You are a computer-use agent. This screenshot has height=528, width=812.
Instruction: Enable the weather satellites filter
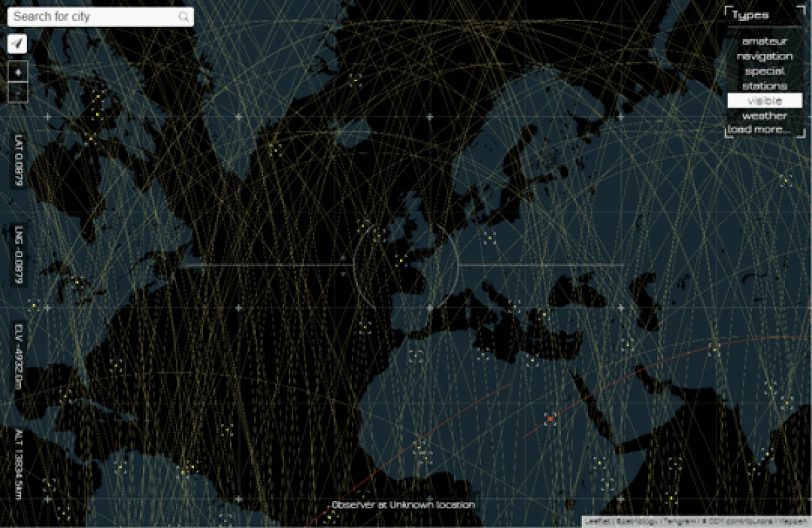pos(765,115)
